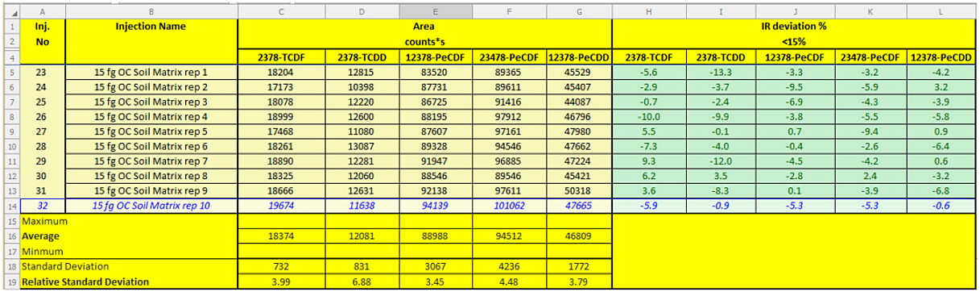Viewport: 980px width, 292px height.
Task: Select relative standard deviation 6.88
Action: (362, 282)
